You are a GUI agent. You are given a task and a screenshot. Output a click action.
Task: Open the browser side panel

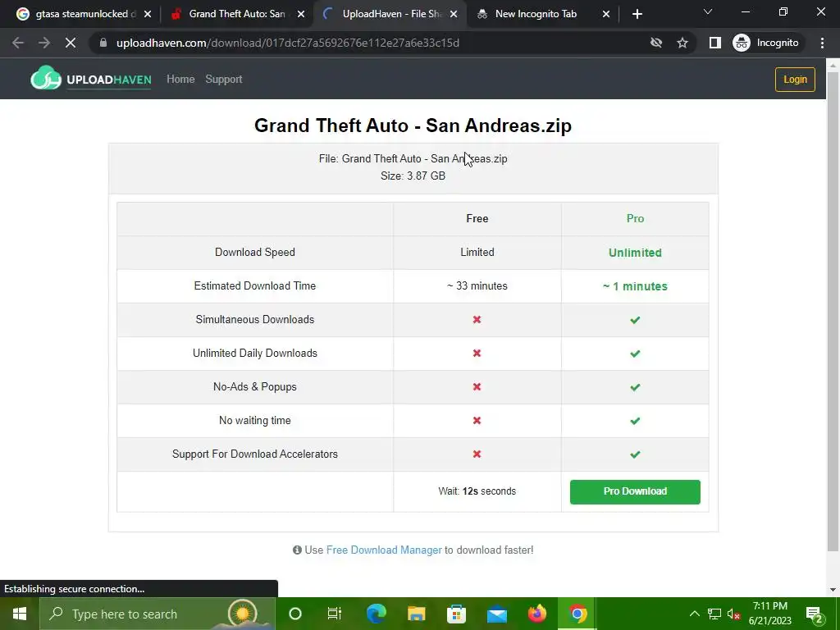(714, 43)
